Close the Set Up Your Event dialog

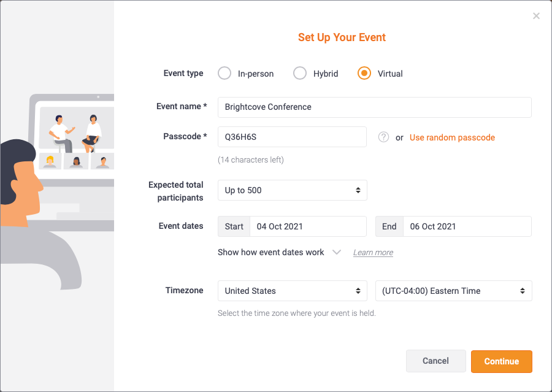click(x=536, y=16)
